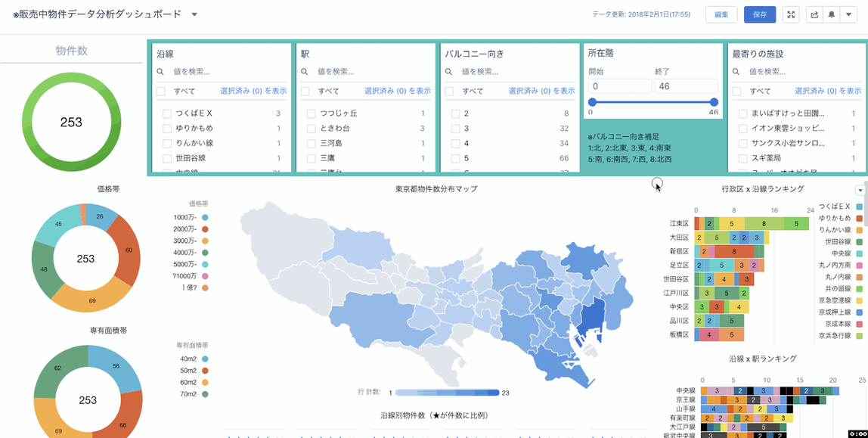Screen dimensions: 868x438
Task: Click the left handle of 所在階 slider
Action: tap(592, 102)
